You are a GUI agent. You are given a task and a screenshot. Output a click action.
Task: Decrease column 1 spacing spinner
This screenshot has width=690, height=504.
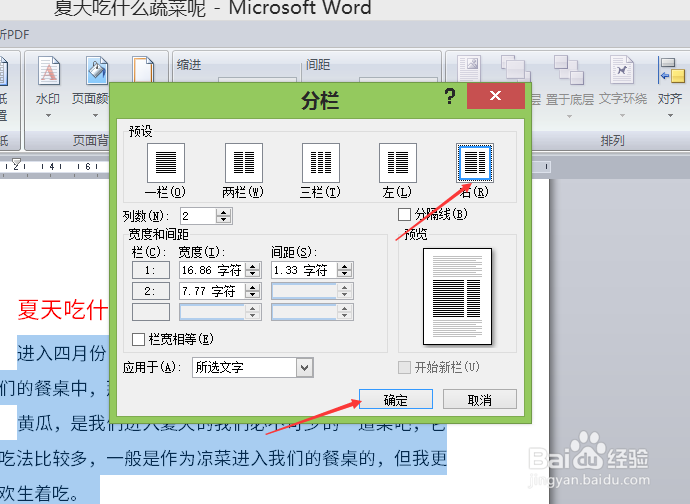point(345,273)
